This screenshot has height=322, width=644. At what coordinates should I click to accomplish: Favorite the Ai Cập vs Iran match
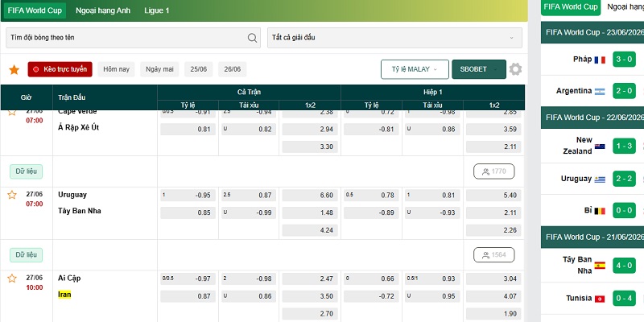pos(12,279)
